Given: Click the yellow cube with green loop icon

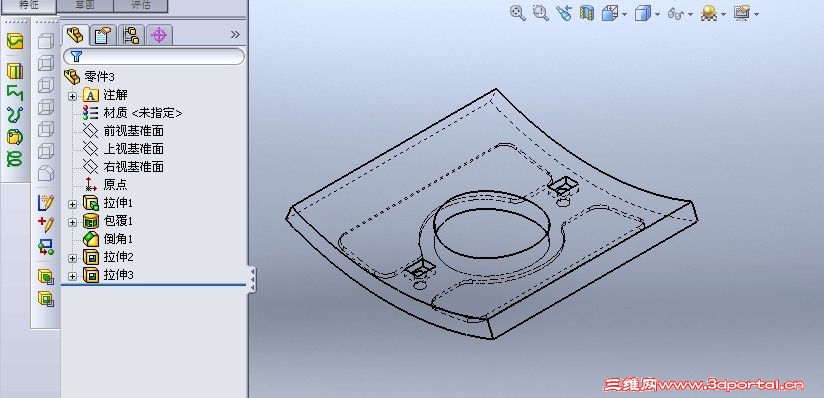Looking at the screenshot, I should 15,137.
